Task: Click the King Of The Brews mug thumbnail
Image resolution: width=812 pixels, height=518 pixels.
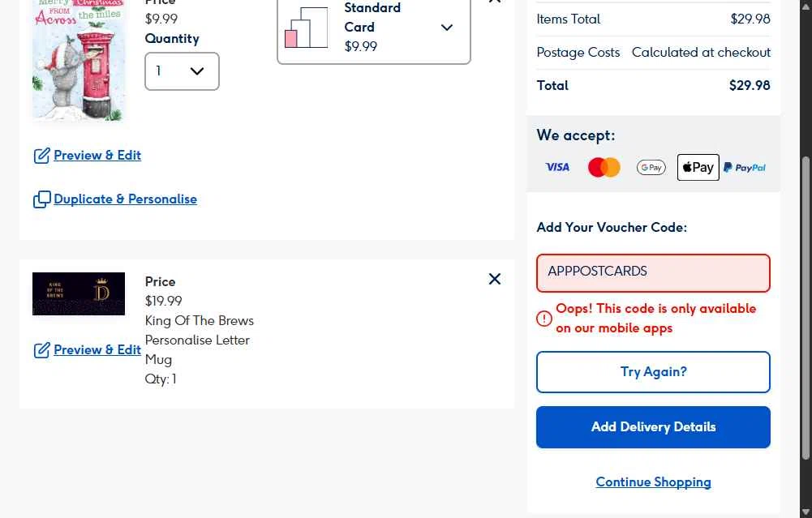Action: [x=79, y=293]
